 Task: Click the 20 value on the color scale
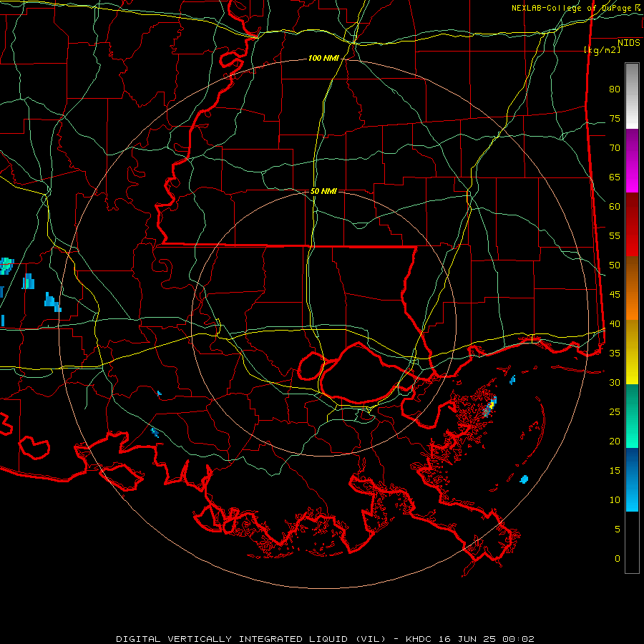point(615,441)
